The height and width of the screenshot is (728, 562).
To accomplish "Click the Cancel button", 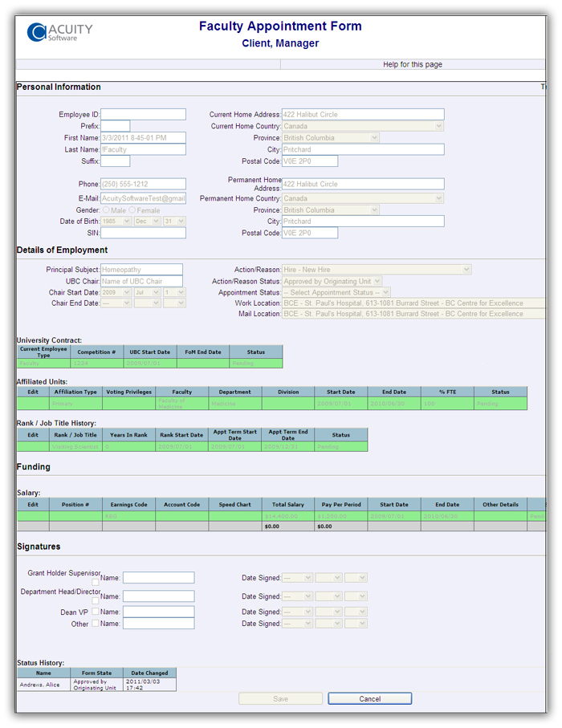I will (x=369, y=699).
